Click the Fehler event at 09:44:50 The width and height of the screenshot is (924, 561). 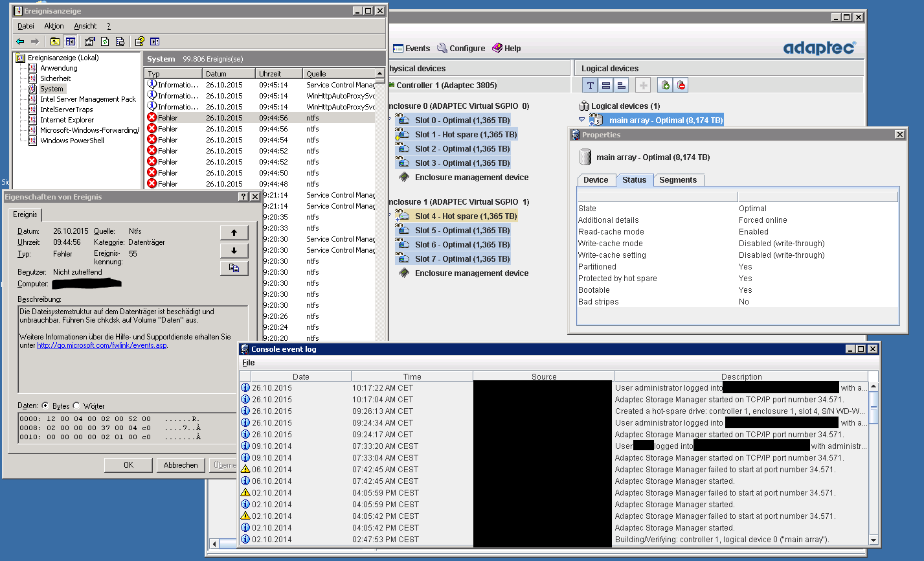pyautogui.click(x=260, y=173)
